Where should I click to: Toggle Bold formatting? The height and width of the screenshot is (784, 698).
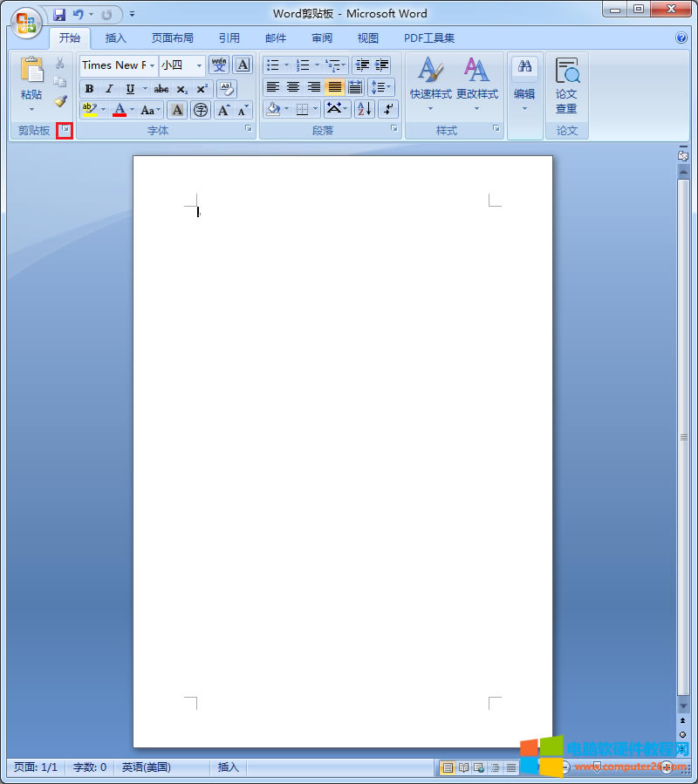(x=89, y=89)
